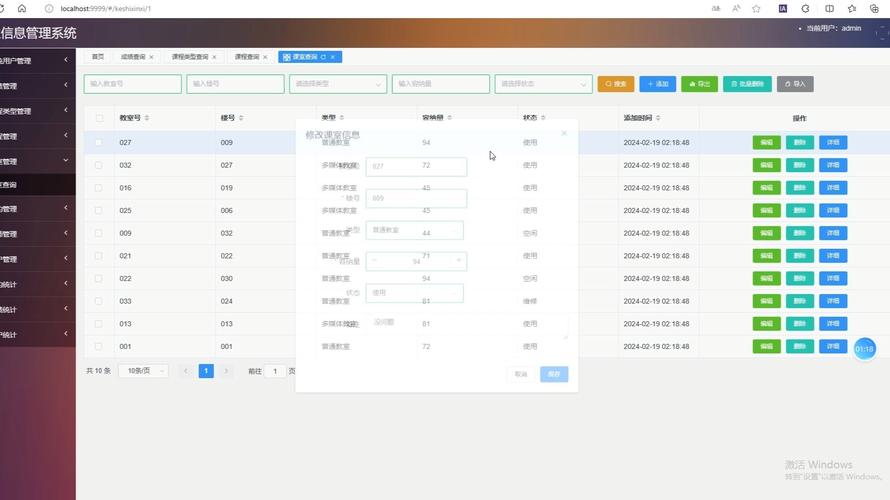Close the 修改课室信息 dialog
890x500 pixels.
pos(564,133)
